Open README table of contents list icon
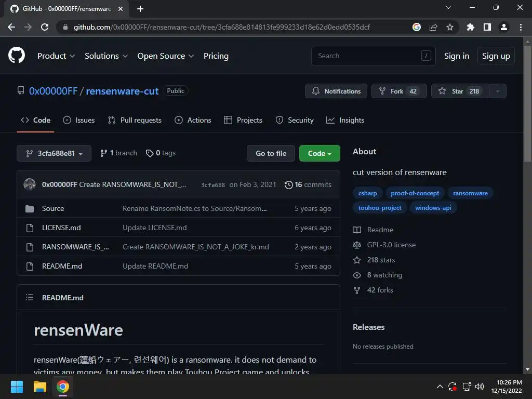The width and height of the screenshot is (532, 399). pos(30,298)
